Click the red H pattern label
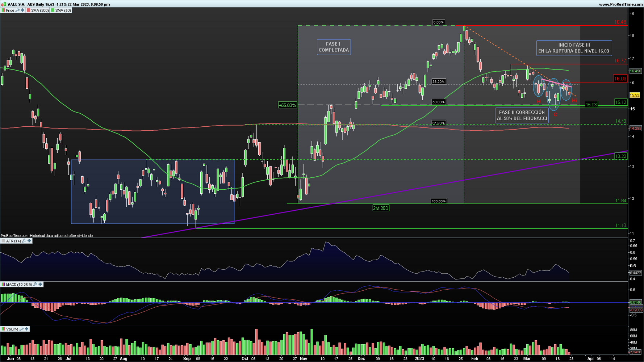 click(x=539, y=101)
